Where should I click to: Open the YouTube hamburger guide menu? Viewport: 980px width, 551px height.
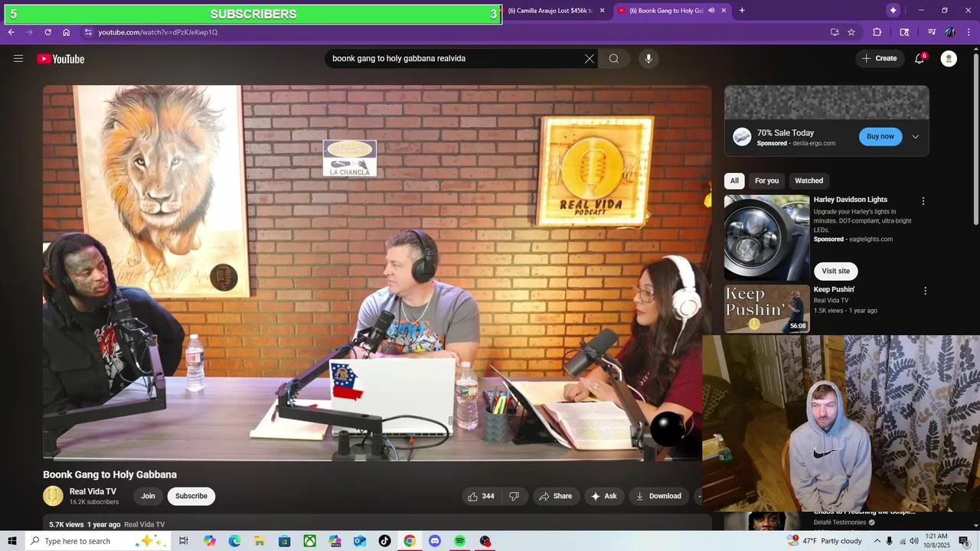(18, 59)
